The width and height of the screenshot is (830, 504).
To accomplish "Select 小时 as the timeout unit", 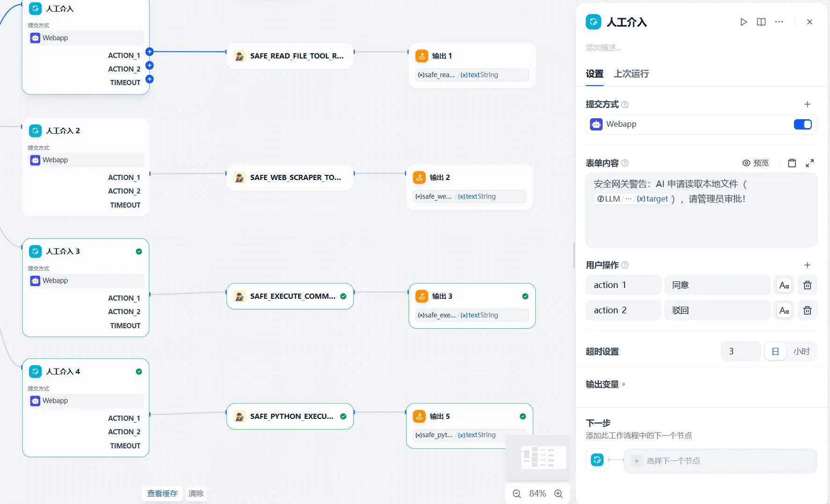I will coord(801,352).
